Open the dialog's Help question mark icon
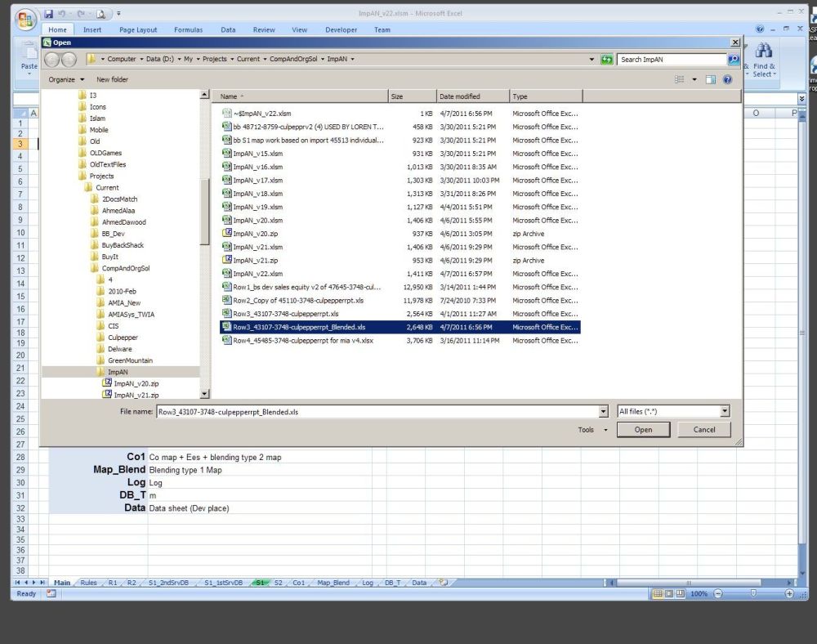Image resolution: width=817 pixels, height=644 pixels. point(727,79)
